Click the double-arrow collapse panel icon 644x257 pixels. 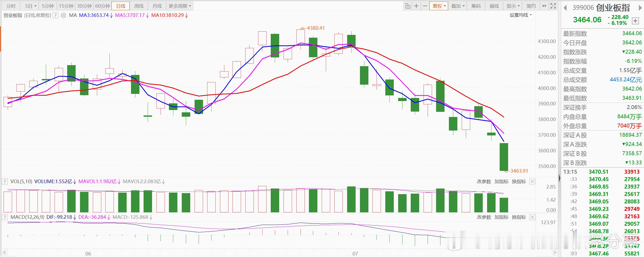[x=544, y=6]
